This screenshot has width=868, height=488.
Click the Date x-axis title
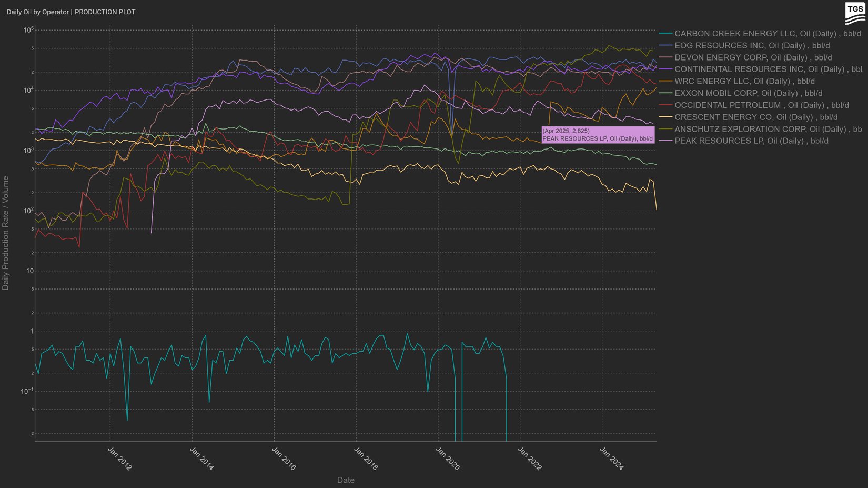coord(346,480)
